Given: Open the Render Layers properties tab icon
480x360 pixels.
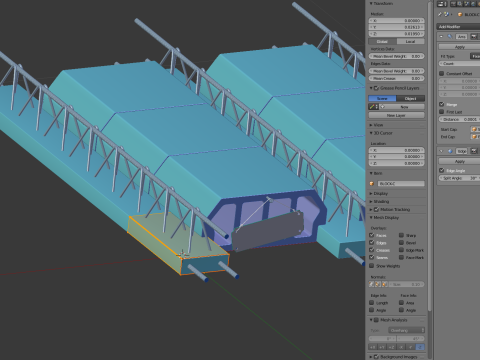Looking at the screenshot, I should pyautogui.click(x=460, y=4).
